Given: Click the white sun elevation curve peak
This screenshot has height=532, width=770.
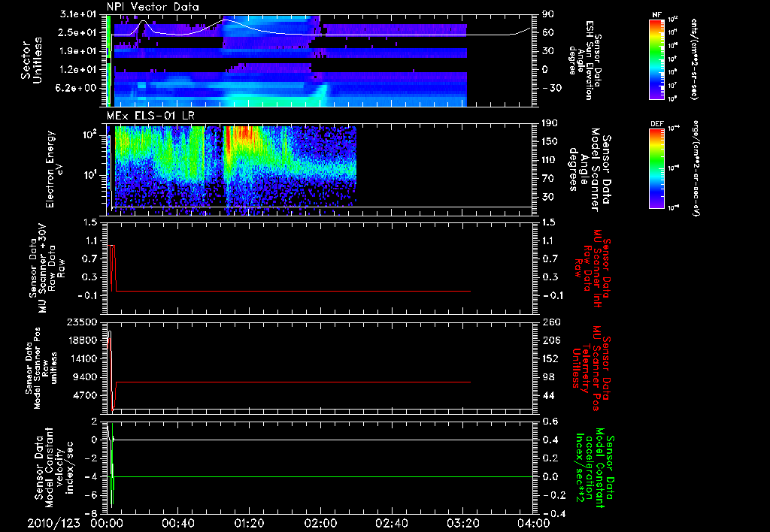Looking at the screenshot, I should tap(224, 20).
